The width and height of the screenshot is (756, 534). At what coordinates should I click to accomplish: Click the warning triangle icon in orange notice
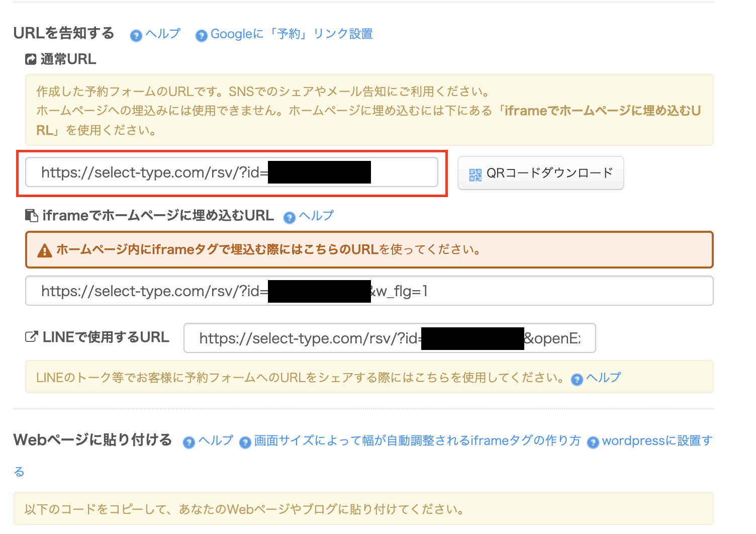(x=45, y=250)
